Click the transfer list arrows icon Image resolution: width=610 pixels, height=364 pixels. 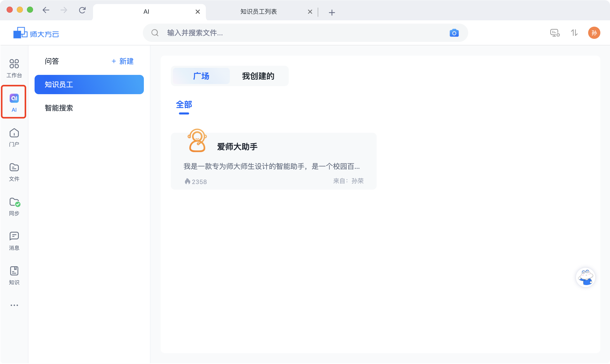[574, 33]
